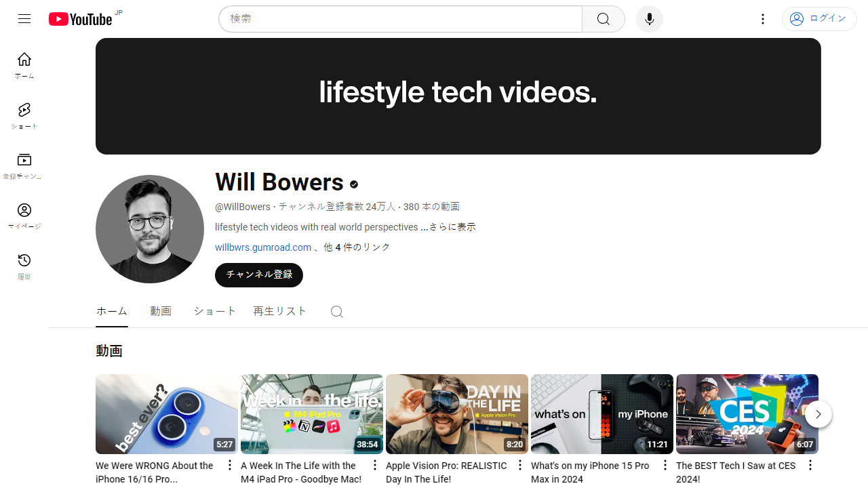
Task: Open the Apple Vision Pro Day thumbnail
Action: (x=457, y=414)
